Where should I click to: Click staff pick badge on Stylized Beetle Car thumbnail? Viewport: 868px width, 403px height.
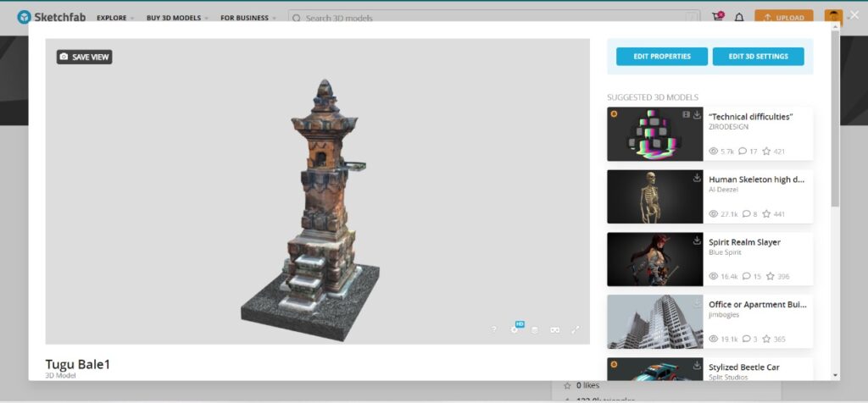click(x=614, y=364)
